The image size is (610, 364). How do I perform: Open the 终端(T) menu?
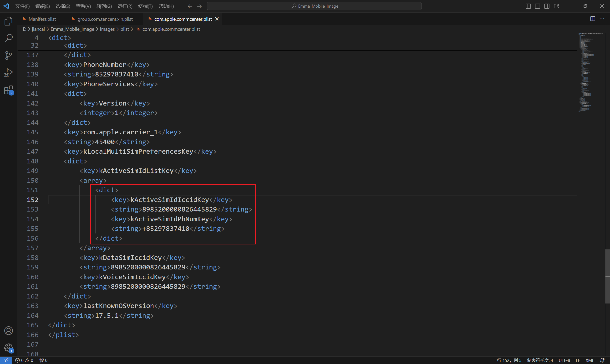tap(145, 6)
